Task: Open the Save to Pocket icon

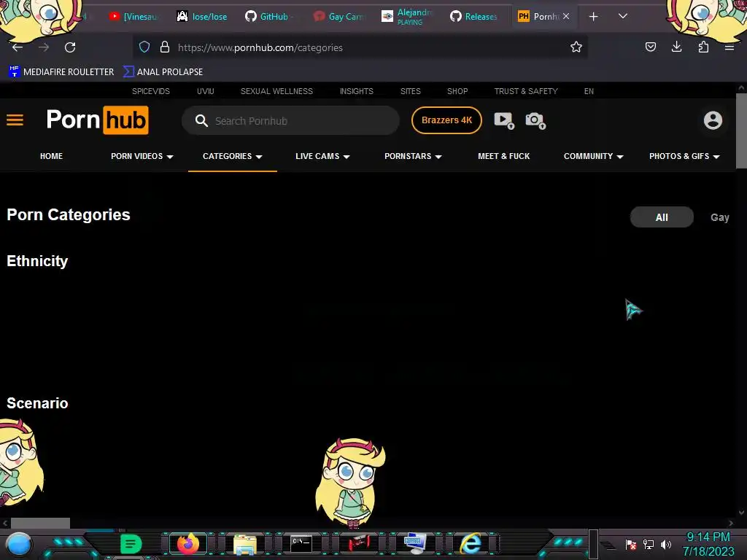Action: 650,47
